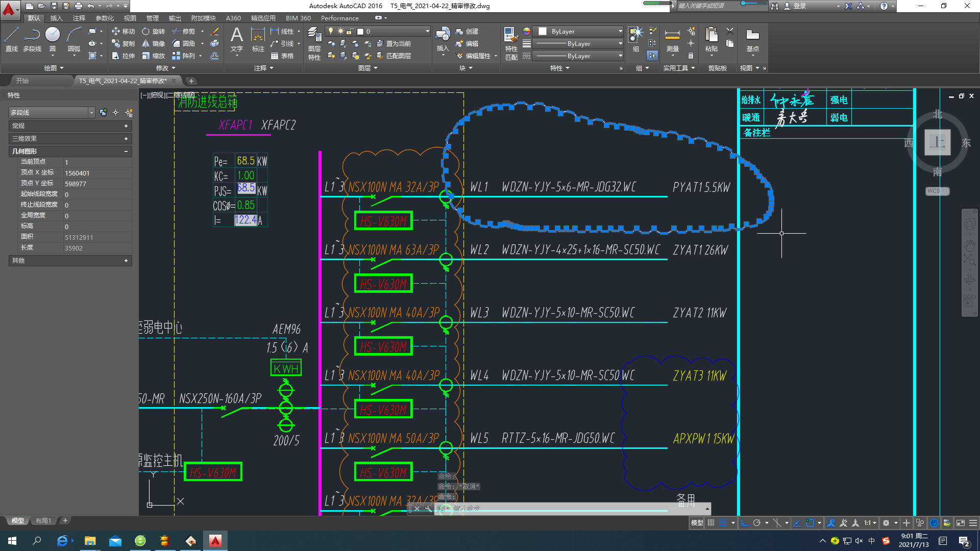
Task: Select the Arc (圆弧) tool
Action: click(x=73, y=40)
